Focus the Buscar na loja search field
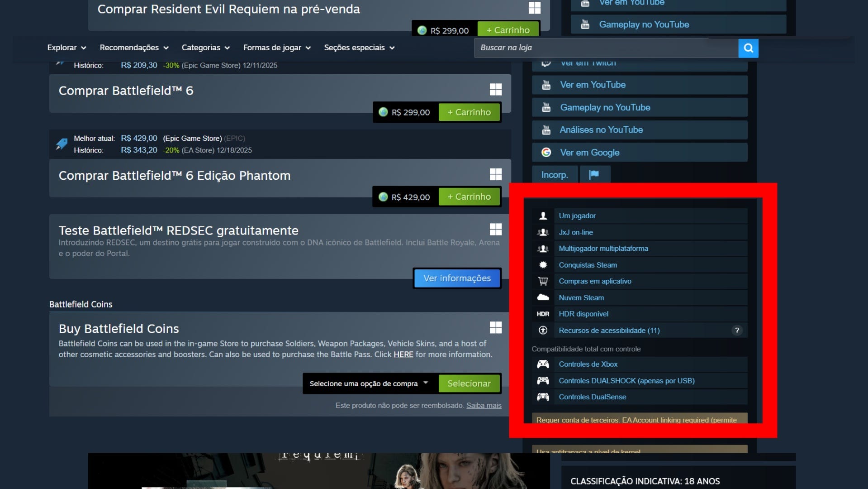Screen dimensions: 868x489 tap(606, 48)
